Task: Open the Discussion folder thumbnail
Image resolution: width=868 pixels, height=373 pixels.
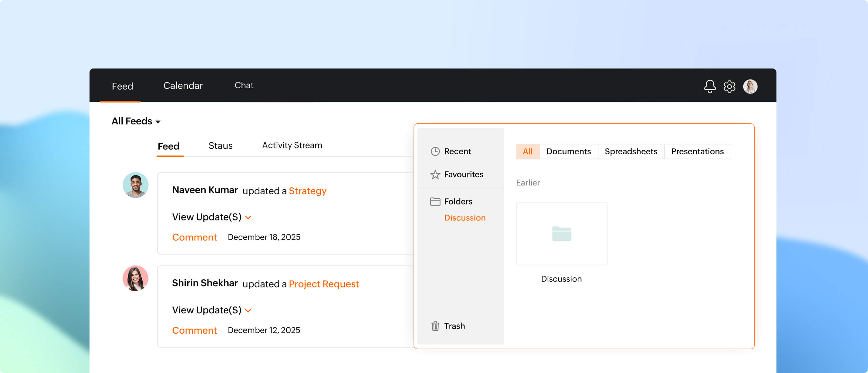Action: click(561, 234)
